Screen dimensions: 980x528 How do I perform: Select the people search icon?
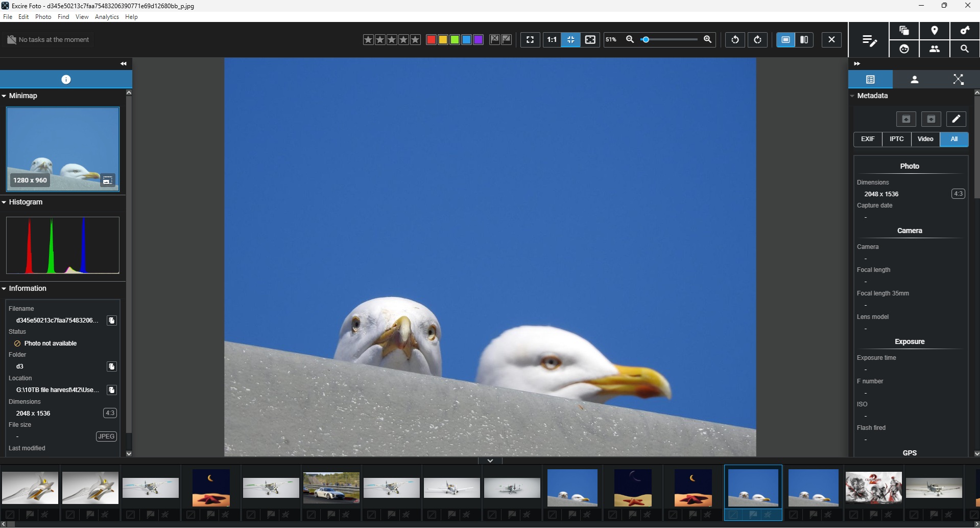pyautogui.click(x=935, y=49)
